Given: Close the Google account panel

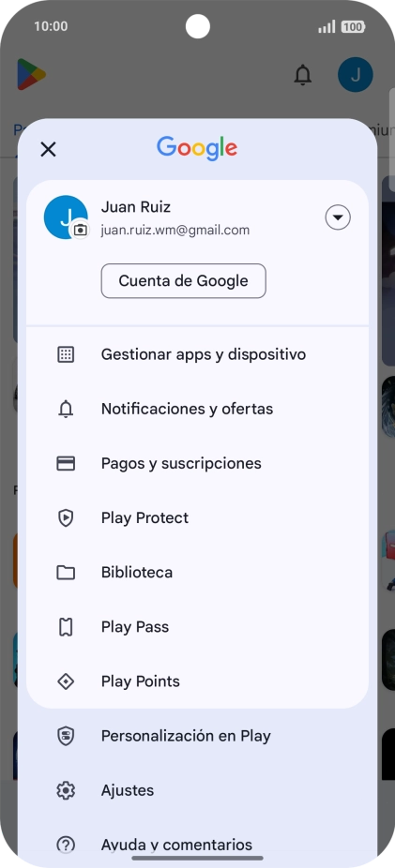Looking at the screenshot, I should pos(48,149).
